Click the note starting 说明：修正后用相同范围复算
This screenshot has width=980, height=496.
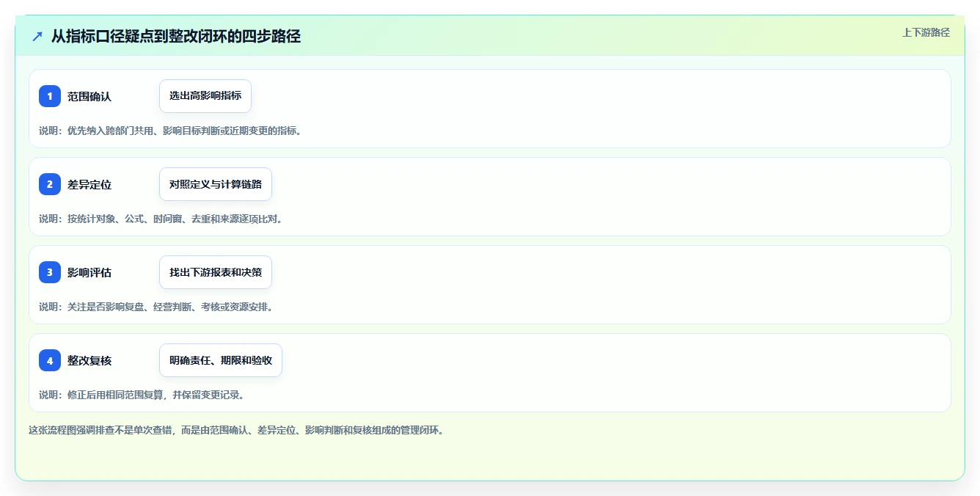coord(142,395)
